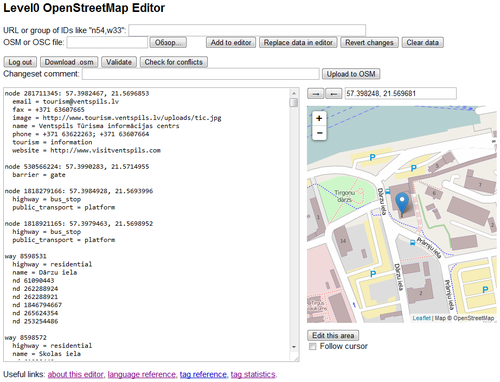Click the Log out button
Screen dimensions: 500x382
coord(20,62)
